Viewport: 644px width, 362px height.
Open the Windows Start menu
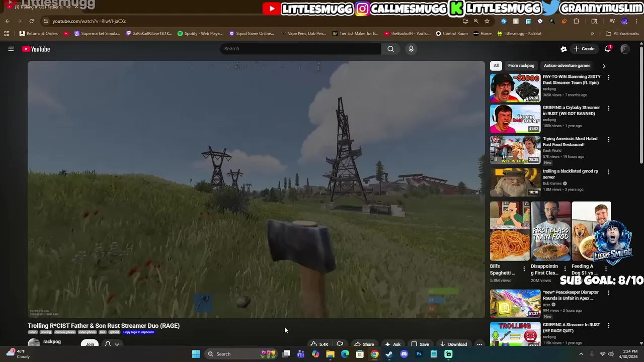pos(196,354)
